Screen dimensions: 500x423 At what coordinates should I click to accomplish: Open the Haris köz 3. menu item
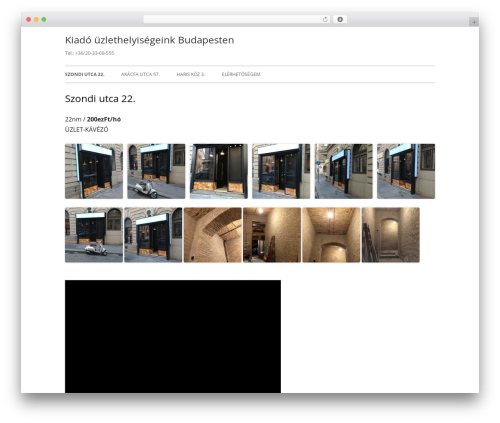click(191, 74)
